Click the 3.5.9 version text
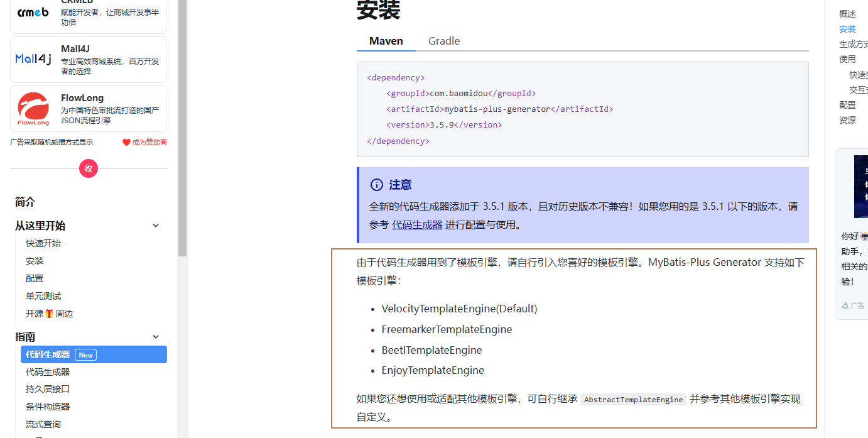Screen dimensions: 868x438 point(442,124)
